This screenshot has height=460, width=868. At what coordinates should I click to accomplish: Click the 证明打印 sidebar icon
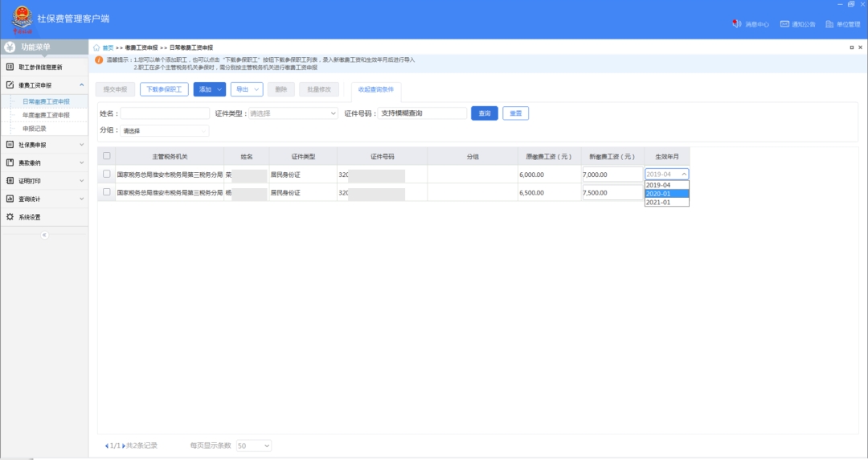point(10,181)
